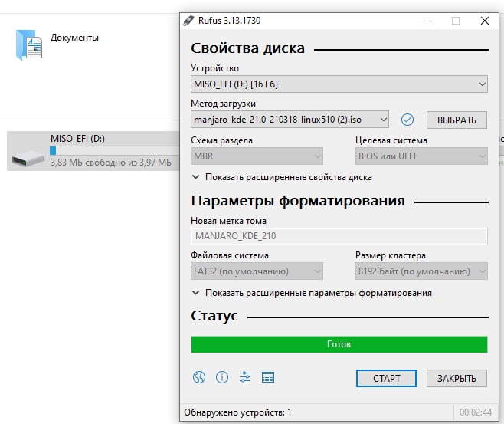Show the log window icon
The width and height of the screenshot is (504, 424).
pos(268,377)
